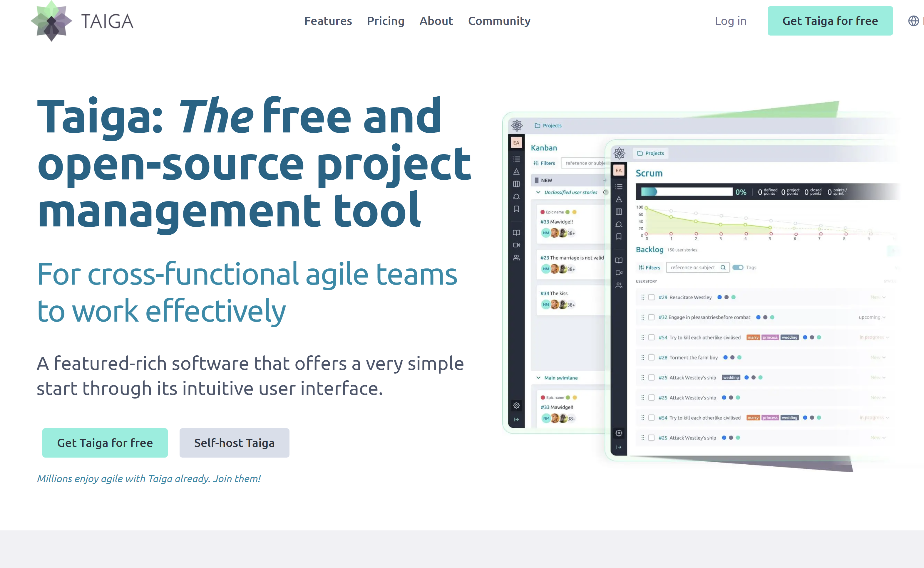Open the wiki book icon in Kanban sidebar

click(x=516, y=233)
